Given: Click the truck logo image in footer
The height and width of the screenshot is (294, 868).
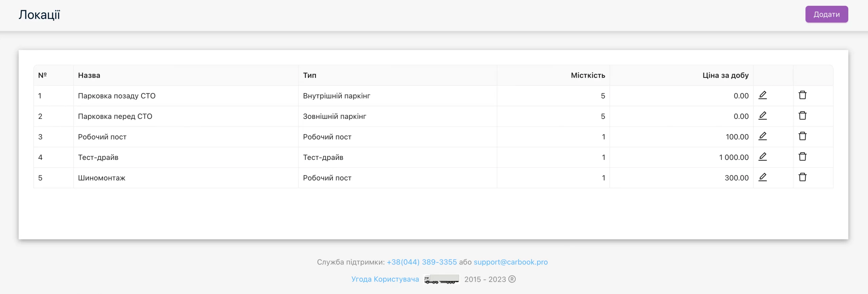Looking at the screenshot, I should [x=441, y=279].
